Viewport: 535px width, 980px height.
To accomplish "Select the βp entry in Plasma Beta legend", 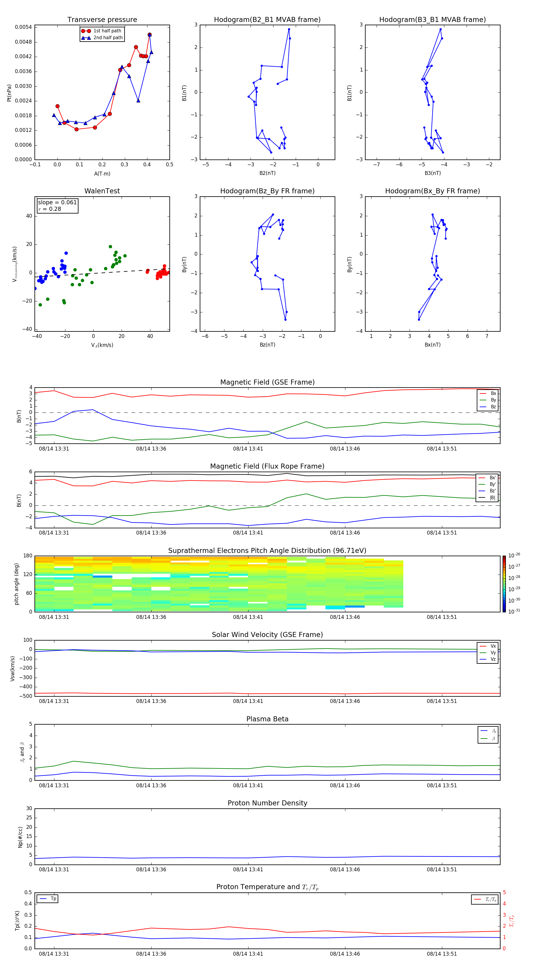I will (488, 731).
